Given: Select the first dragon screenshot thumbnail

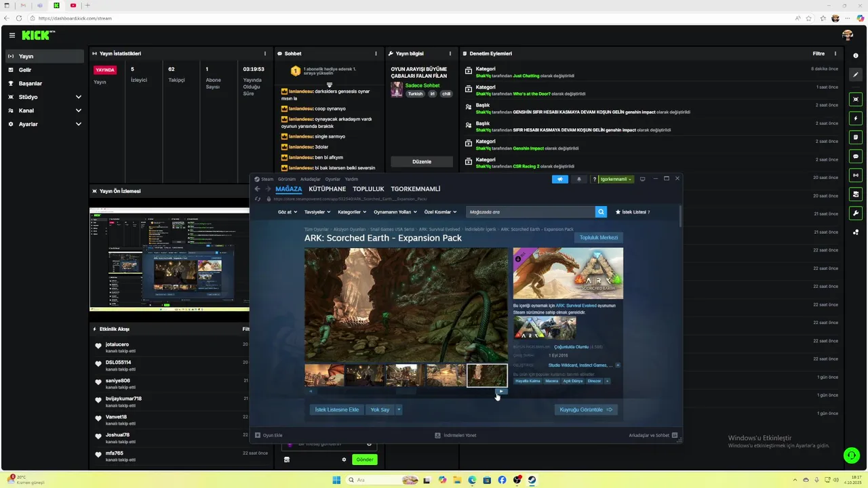Looking at the screenshot, I should (x=324, y=375).
